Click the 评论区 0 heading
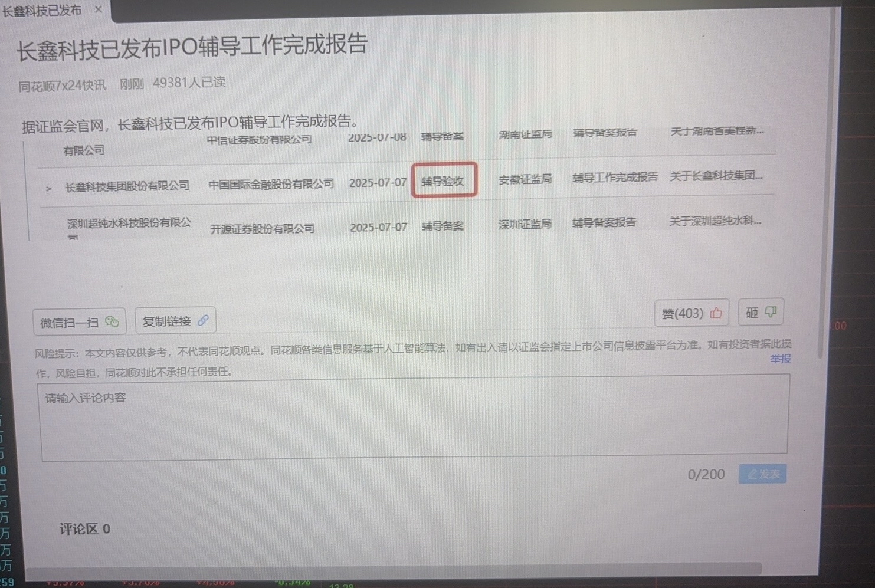Image resolution: width=875 pixels, height=588 pixels. click(85, 529)
